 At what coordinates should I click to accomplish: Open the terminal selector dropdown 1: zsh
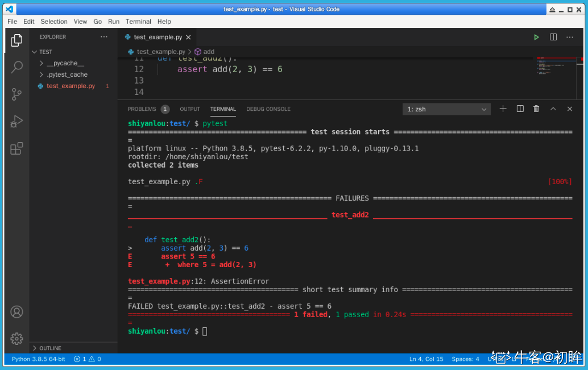446,109
